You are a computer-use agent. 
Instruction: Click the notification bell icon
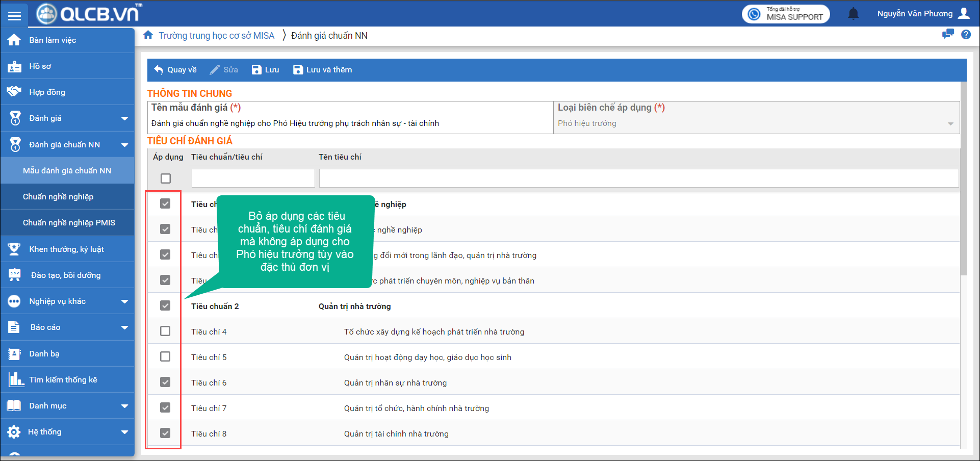coord(853,14)
